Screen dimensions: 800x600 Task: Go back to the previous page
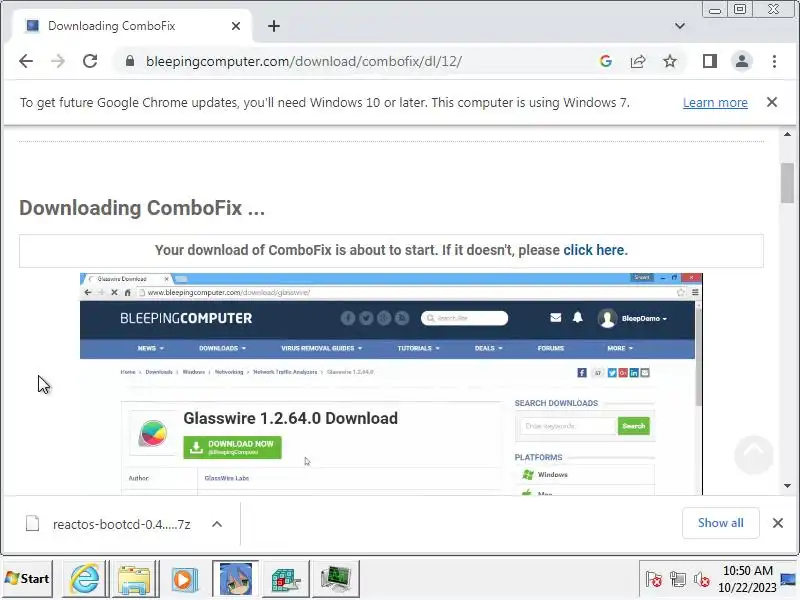click(x=26, y=61)
